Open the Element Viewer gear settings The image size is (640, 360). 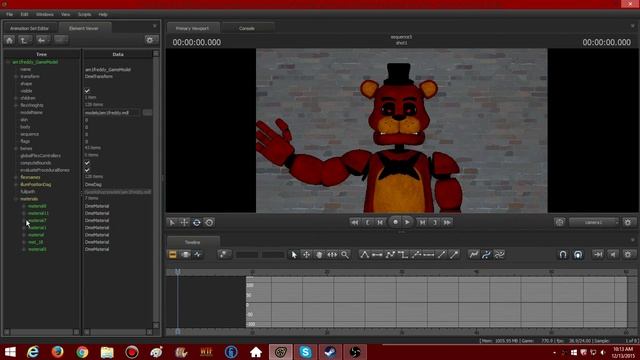coord(150,40)
